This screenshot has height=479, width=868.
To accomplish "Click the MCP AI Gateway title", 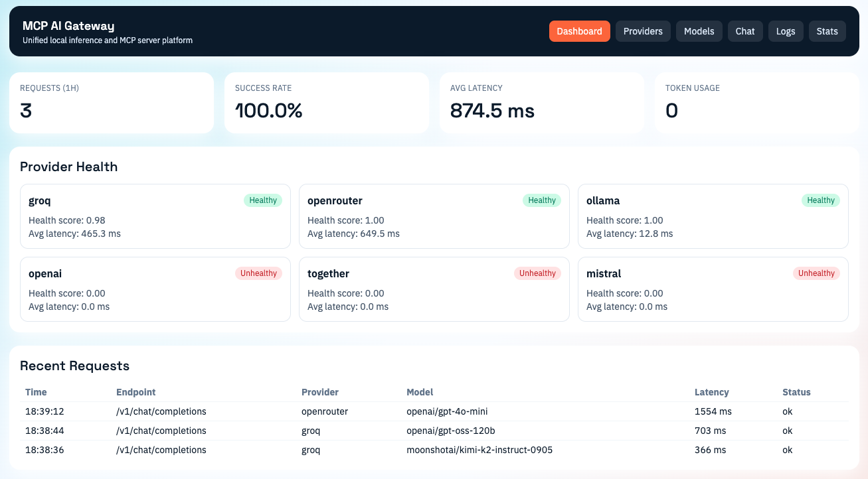I will tap(68, 26).
